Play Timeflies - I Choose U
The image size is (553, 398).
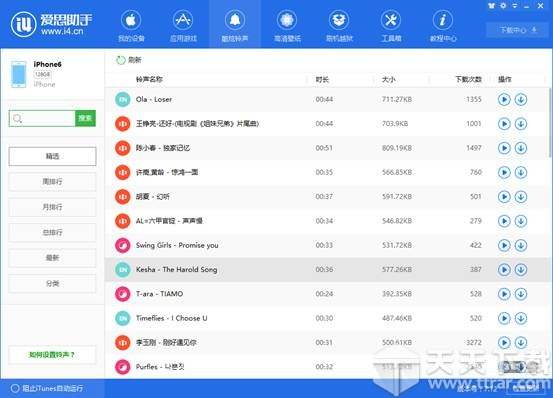pyautogui.click(x=504, y=318)
